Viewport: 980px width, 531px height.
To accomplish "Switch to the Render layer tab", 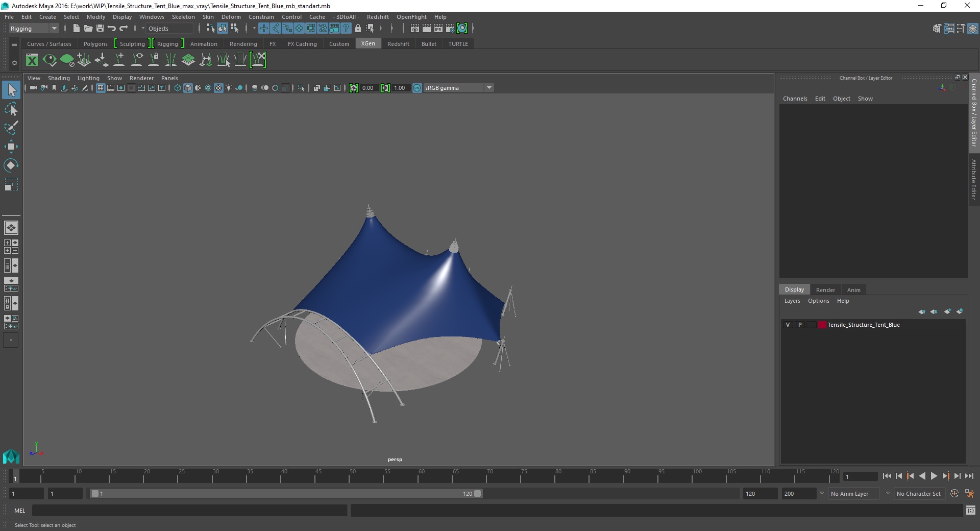I will (825, 290).
